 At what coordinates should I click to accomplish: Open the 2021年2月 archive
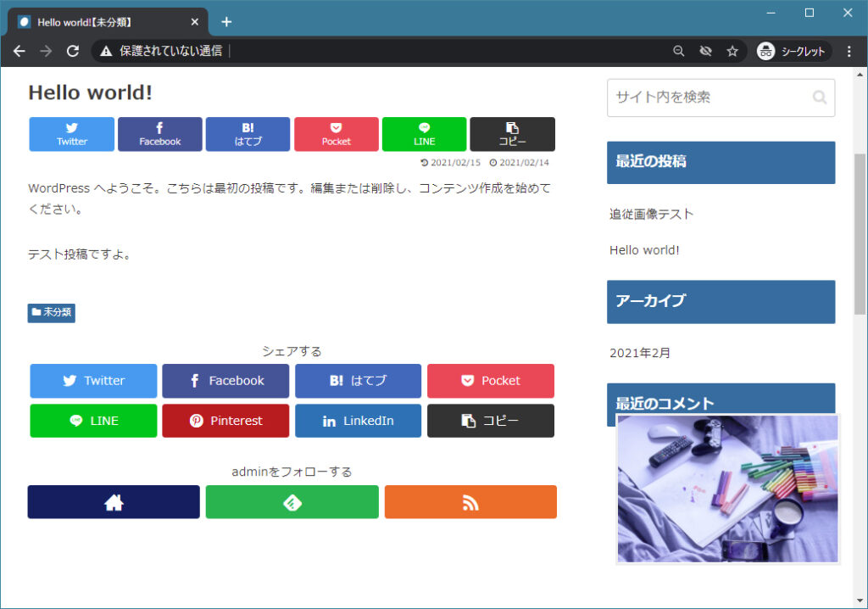[x=640, y=353]
